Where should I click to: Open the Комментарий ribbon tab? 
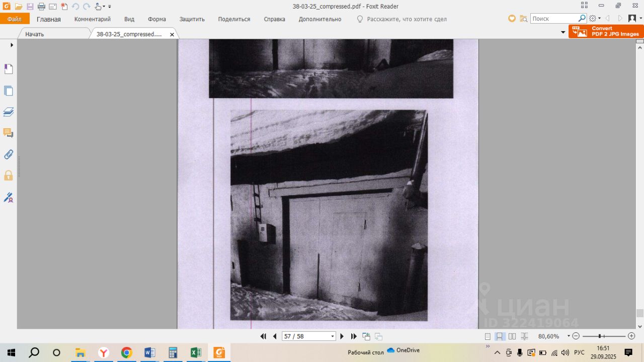coord(93,19)
